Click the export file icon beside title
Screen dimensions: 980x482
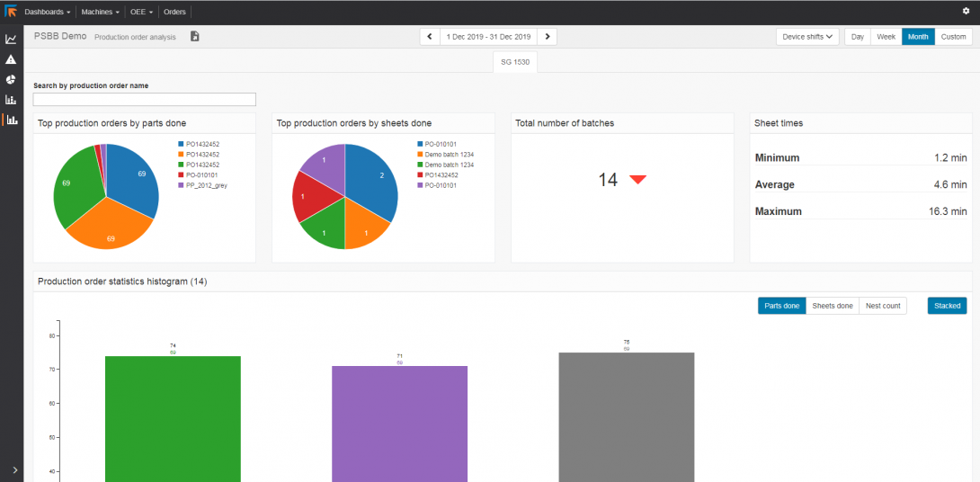pos(194,37)
